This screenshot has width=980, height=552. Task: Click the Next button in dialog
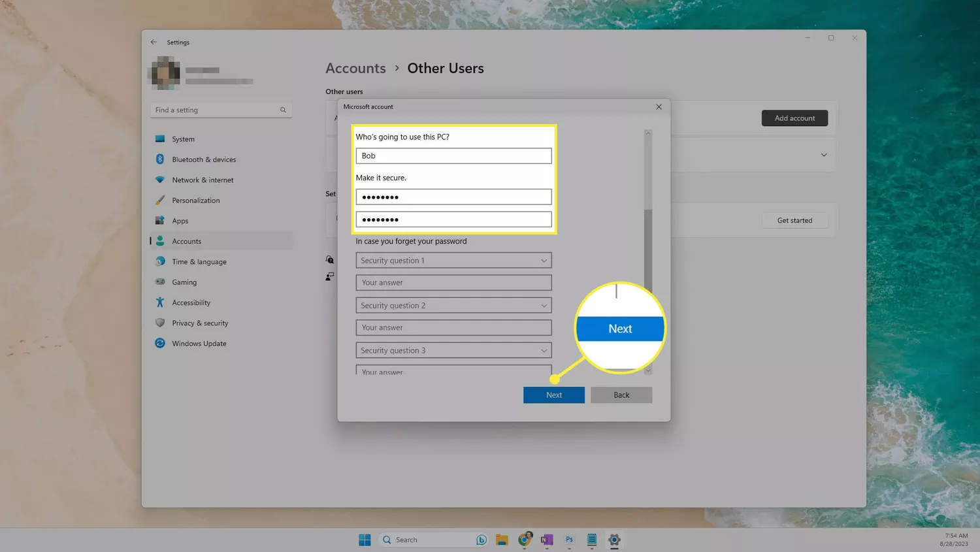(x=554, y=395)
